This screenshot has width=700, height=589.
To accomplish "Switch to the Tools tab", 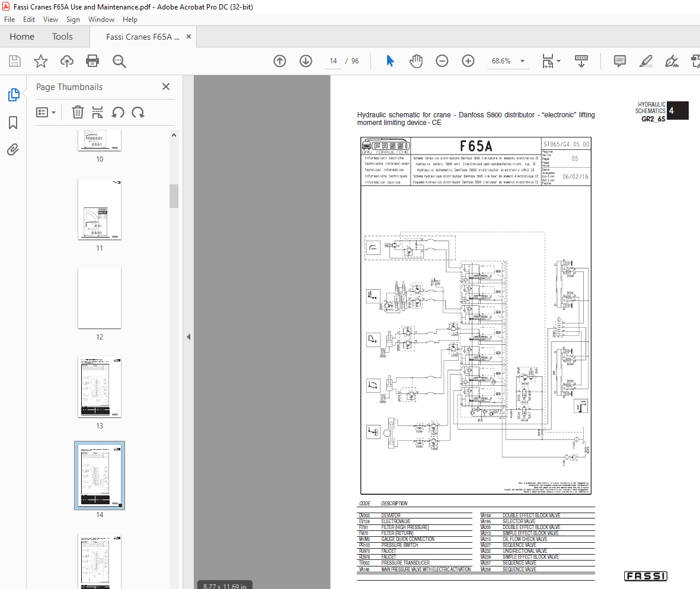I will [62, 36].
